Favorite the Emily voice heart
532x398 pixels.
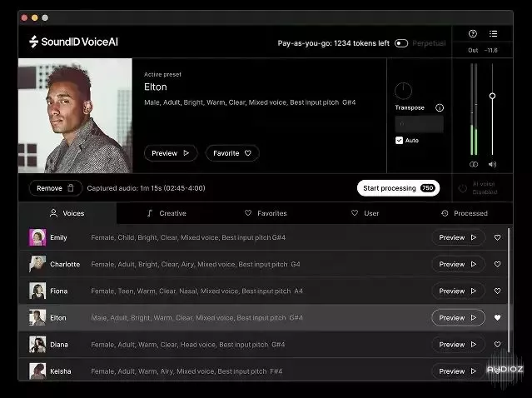pos(497,237)
